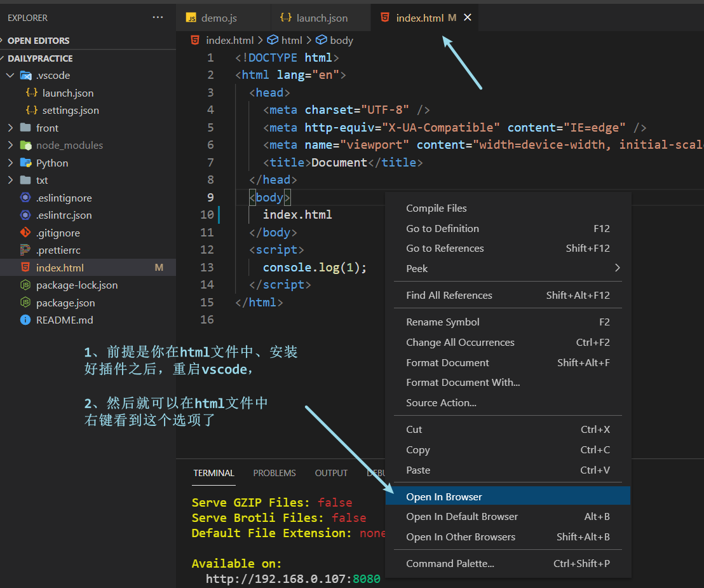Open the Explorer more actions ellipsis
The height and width of the screenshot is (588, 704).
(x=158, y=18)
